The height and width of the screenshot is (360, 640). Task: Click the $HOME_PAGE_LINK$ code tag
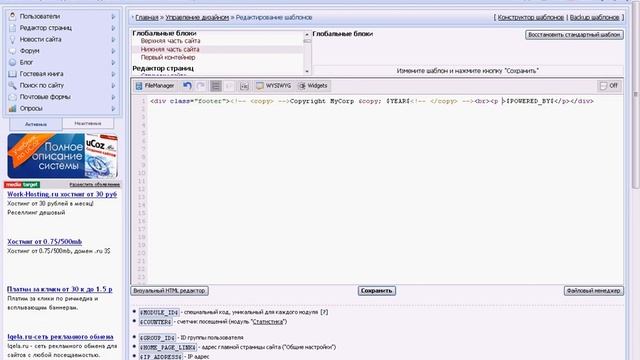[168, 347]
